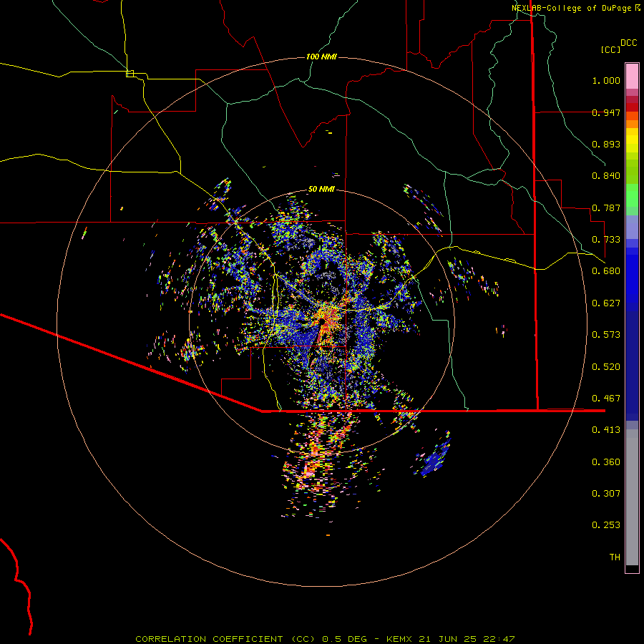Click the 0.680 color scale label
The width and height of the screenshot is (644, 644).
[x=606, y=271]
